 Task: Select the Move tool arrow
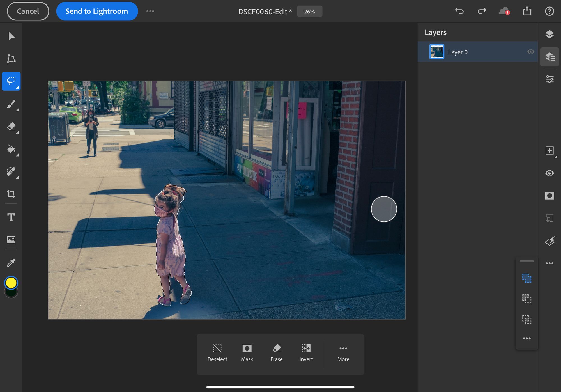[11, 36]
